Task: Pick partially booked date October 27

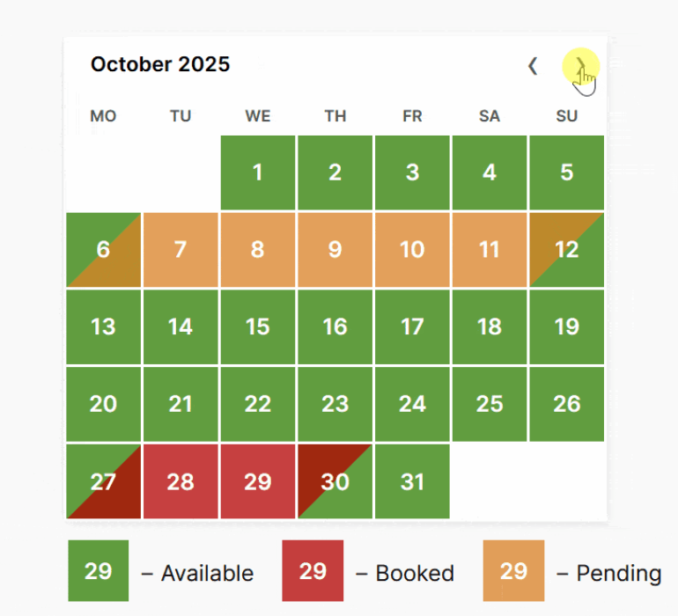Action: pyautogui.click(x=103, y=481)
